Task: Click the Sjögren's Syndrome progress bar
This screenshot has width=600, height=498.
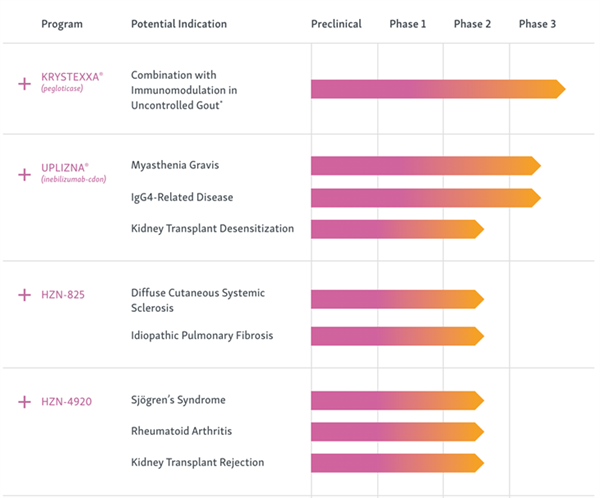Action: point(398,400)
